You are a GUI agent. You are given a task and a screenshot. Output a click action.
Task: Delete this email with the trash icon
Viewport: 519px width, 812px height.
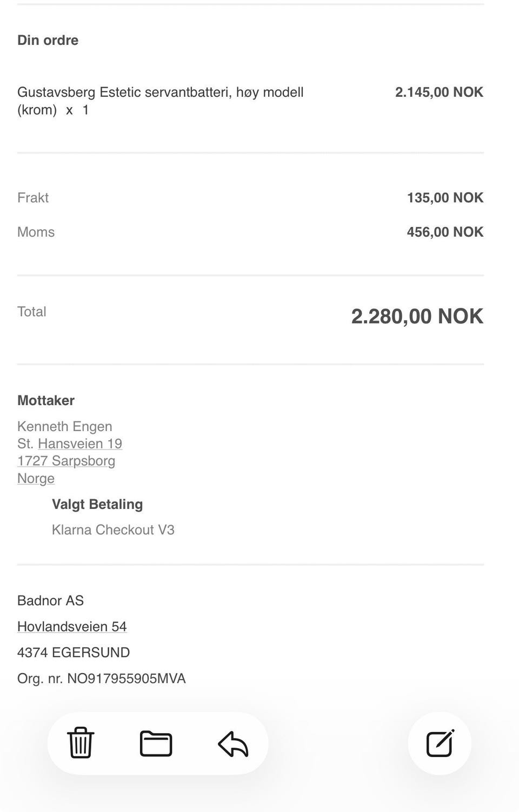[81, 743]
